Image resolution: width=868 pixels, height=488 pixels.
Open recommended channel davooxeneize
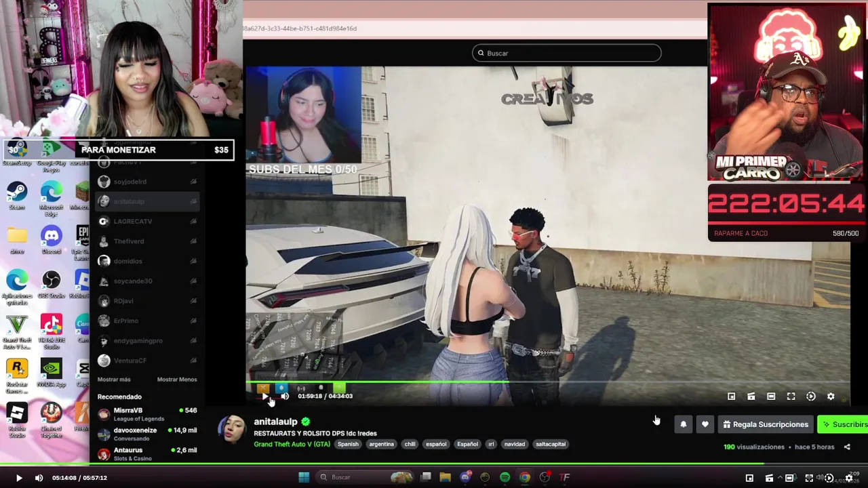(148, 434)
